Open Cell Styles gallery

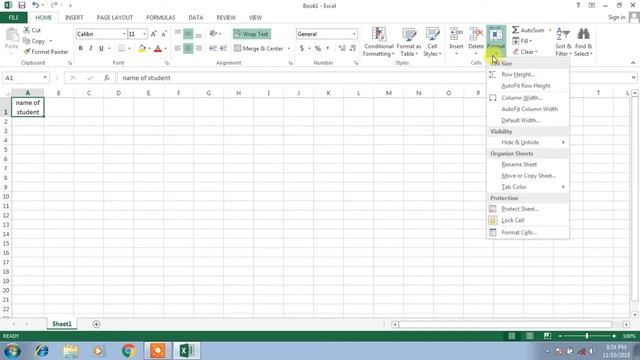click(432, 42)
